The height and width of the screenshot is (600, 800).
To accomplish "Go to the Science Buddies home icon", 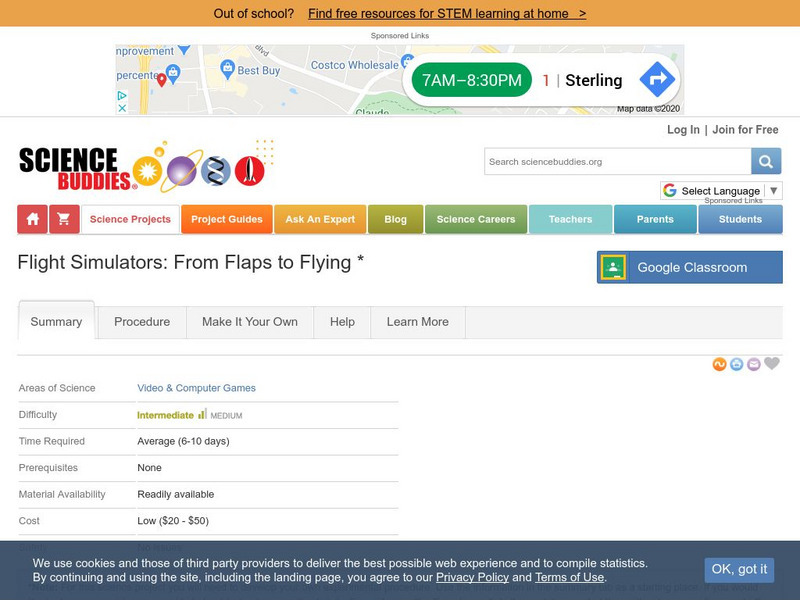I will coord(33,219).
